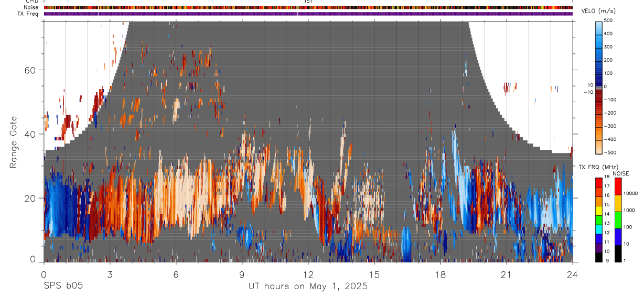Click the purple TX Freq strip along the top
This screenshot has height=297, width=644.
pos(308,14)
